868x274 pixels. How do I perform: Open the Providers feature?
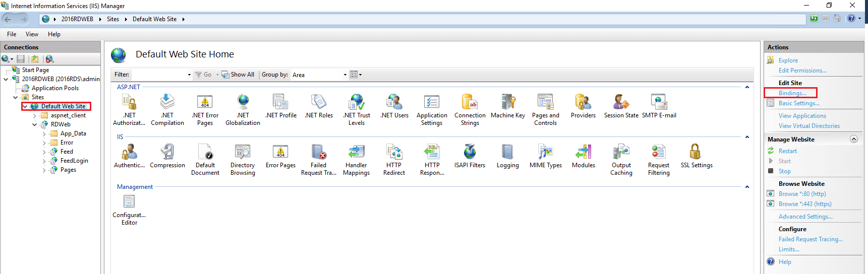(x=584, y=106)
